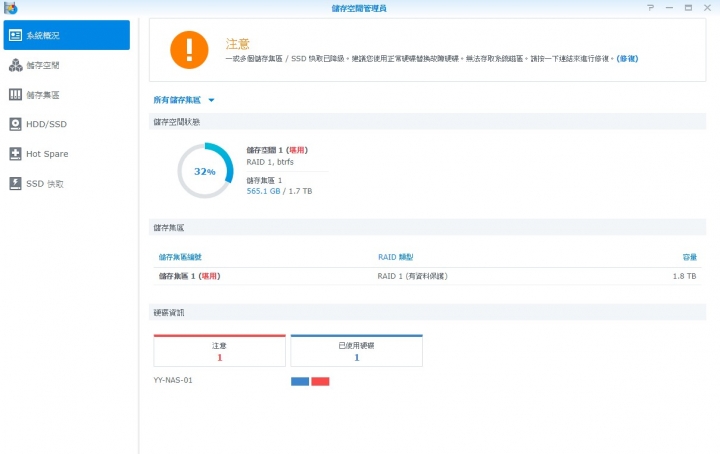Minimize the Storage Manager window
This screenshot has width=720, height=454.
[669, 8]
